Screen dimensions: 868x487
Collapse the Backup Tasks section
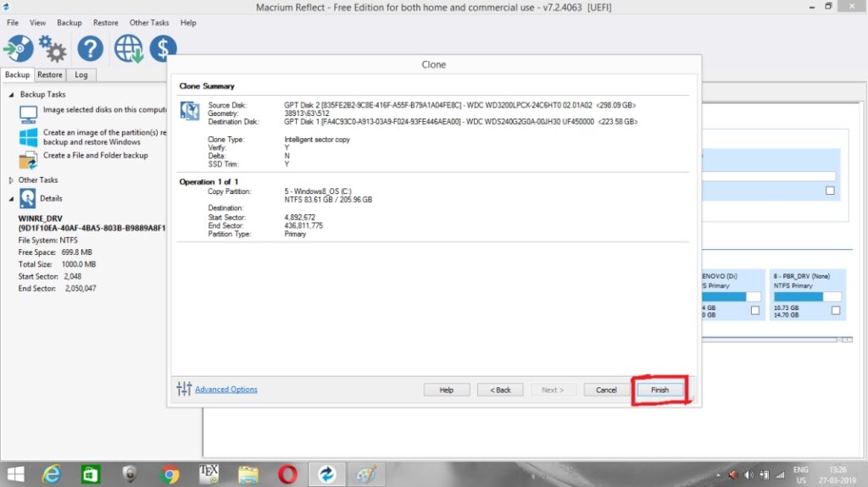tap(11, 95)
